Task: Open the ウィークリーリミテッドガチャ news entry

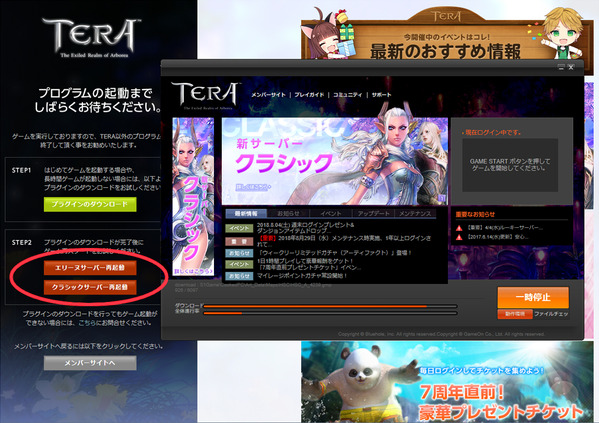Action: coord(335,253)
